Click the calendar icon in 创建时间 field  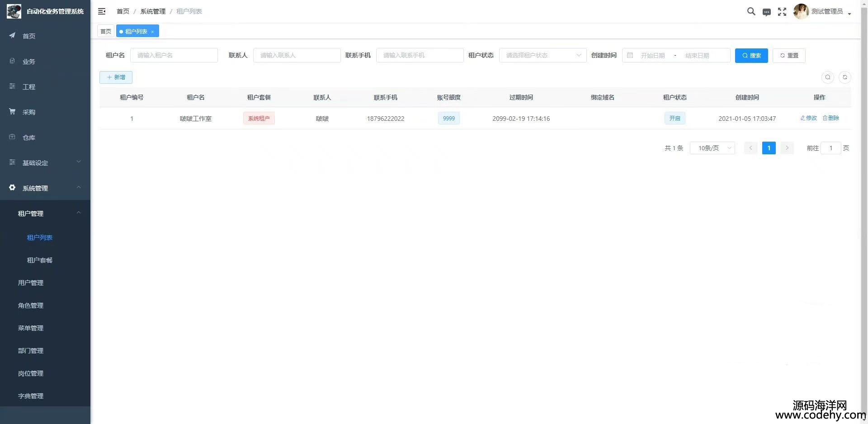630,55
